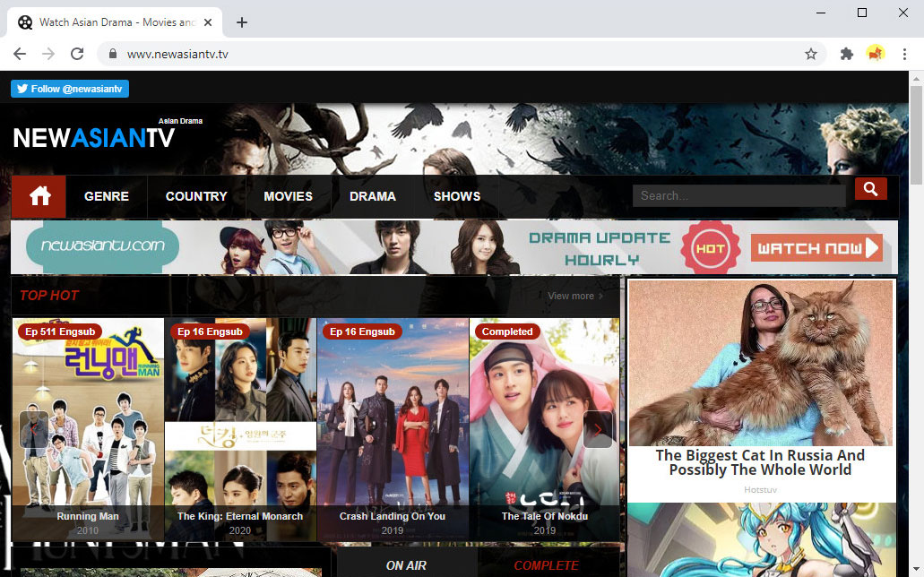Slide Top Hot carousel to next

tap(598, 429)
